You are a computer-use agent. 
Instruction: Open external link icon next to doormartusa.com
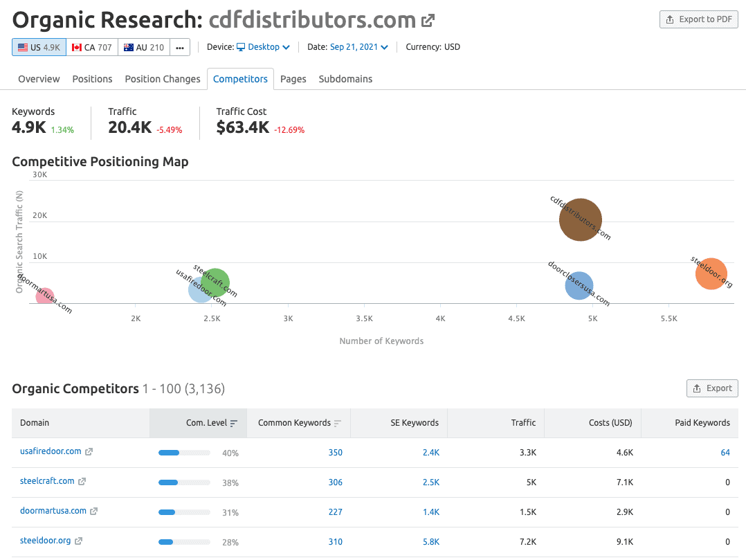pyautogui.click(x=93, y=511)
